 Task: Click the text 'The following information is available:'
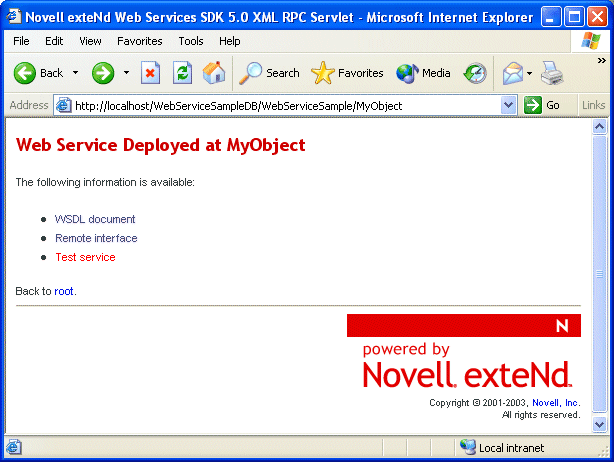(105, 182)
